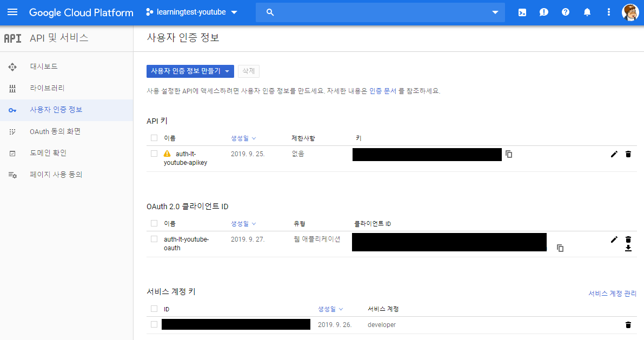Image resolution: width=644 pixels, height=340 pixels.
Task: Open the auth-lt-youtube-oauth name link
Action: [186, 243]
